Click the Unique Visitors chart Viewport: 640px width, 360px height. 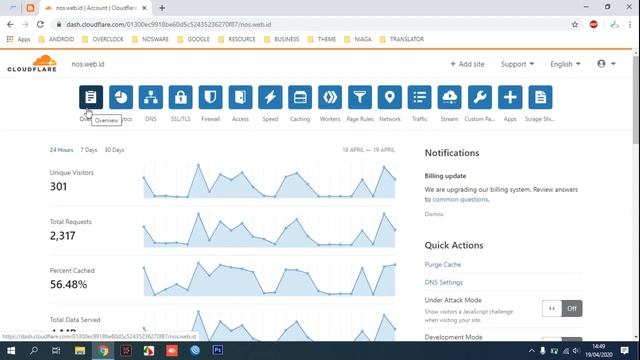269,181
